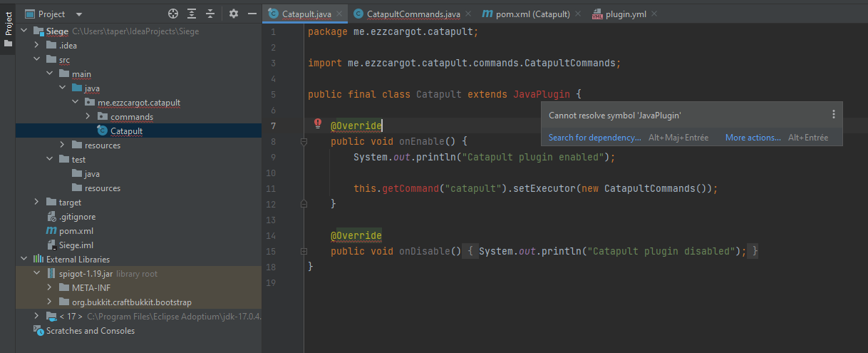
Task: Collapse spigot-1.19.jar library root
Action: [x=37, y=274]
